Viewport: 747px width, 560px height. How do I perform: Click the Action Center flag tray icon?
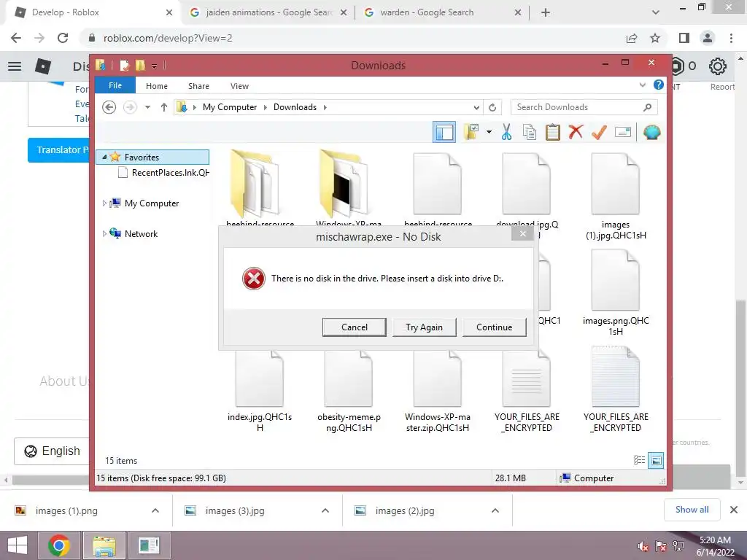coord(660,546)
